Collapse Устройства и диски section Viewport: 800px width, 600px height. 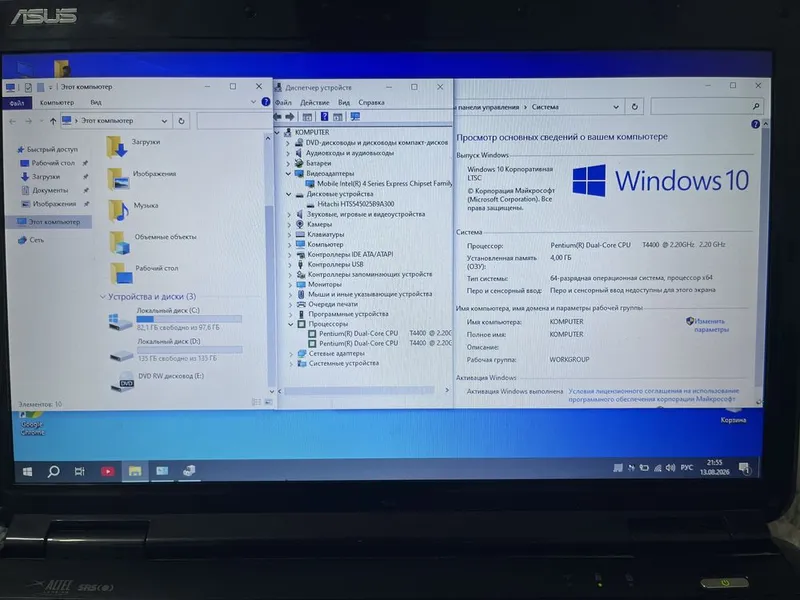tap(103, 296)
